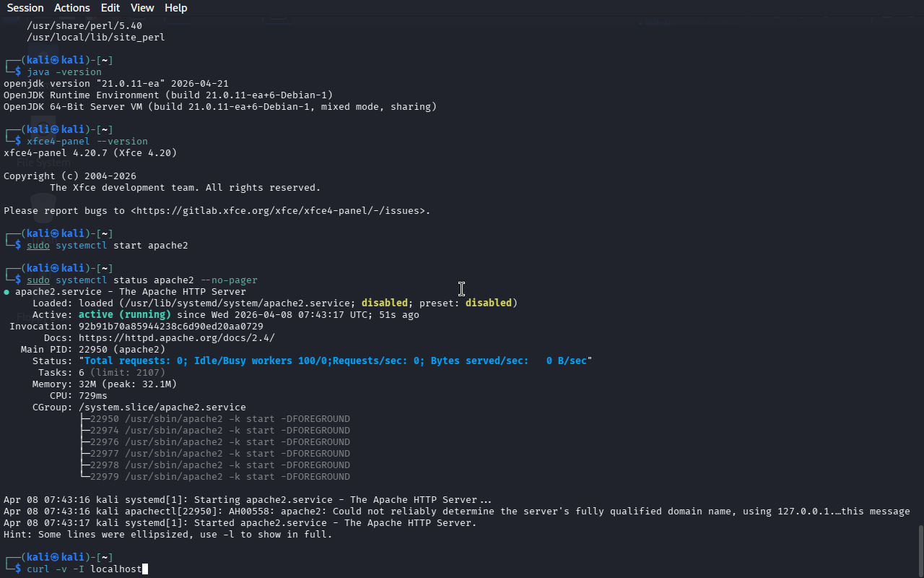This screenshot has width=924, height=578.
Task: Click the "Total requests" status line
Action: click(x=335, y=361)
